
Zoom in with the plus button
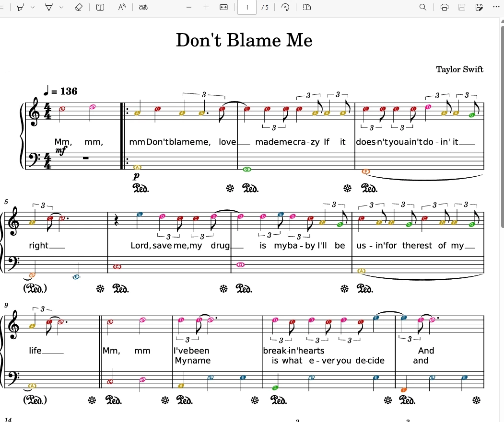point(206,7)
